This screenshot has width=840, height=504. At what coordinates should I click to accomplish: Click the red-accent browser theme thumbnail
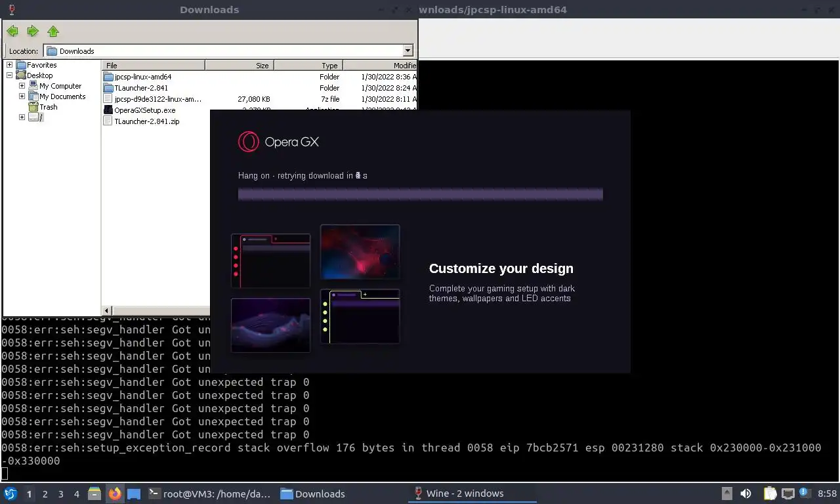pyautogui.click(x=270, y=261)
